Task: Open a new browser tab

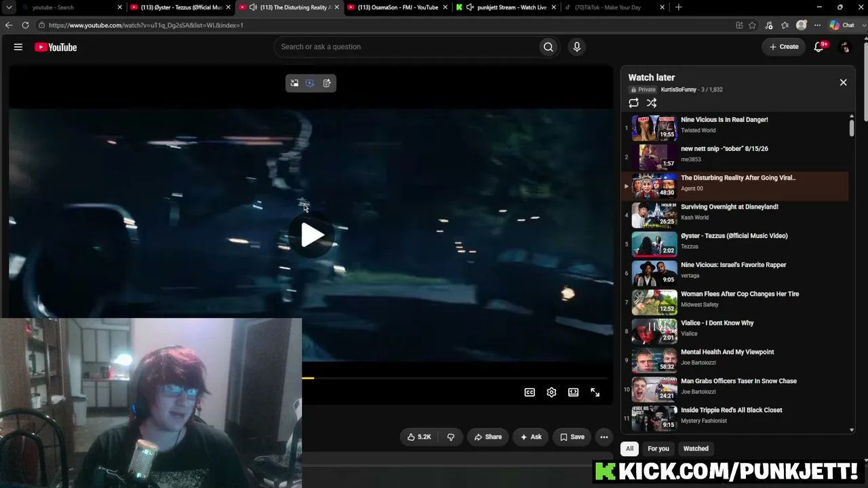Action: 679,7
